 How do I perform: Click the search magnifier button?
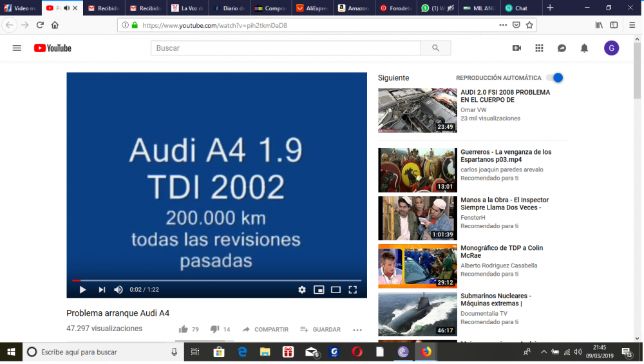click(x=436, y=48)
